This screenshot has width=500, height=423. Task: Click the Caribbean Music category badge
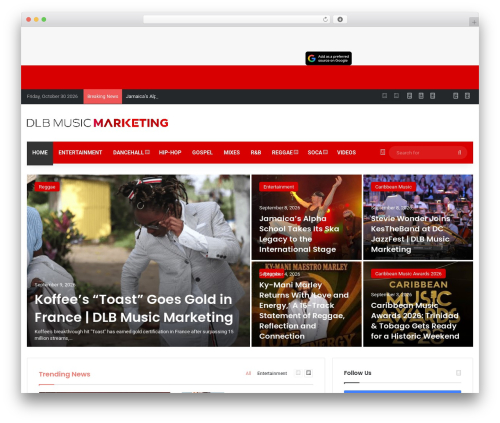393,187
